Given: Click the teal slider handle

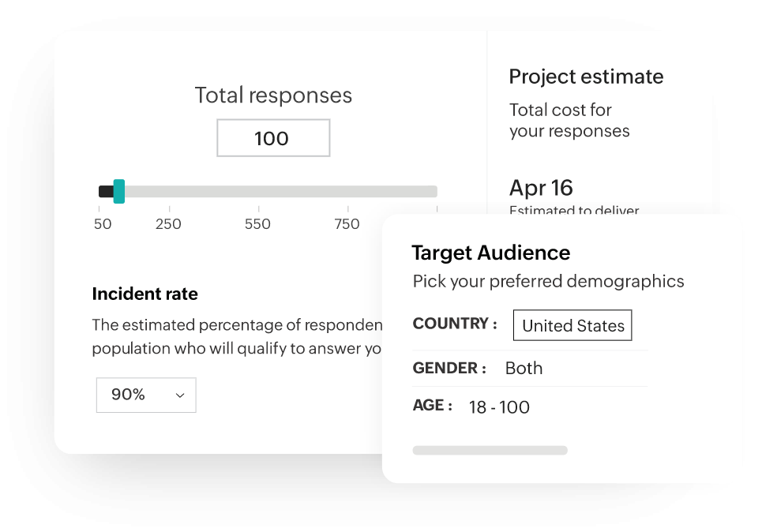Looking at the screenshot, I should [119, 191].
